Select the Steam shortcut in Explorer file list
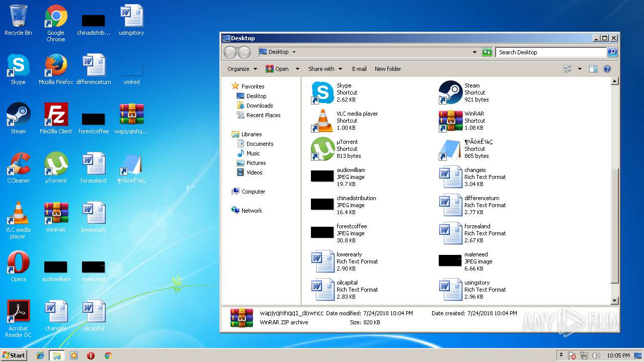The height and width of the screenshot is (362, 644). [463, 93]
